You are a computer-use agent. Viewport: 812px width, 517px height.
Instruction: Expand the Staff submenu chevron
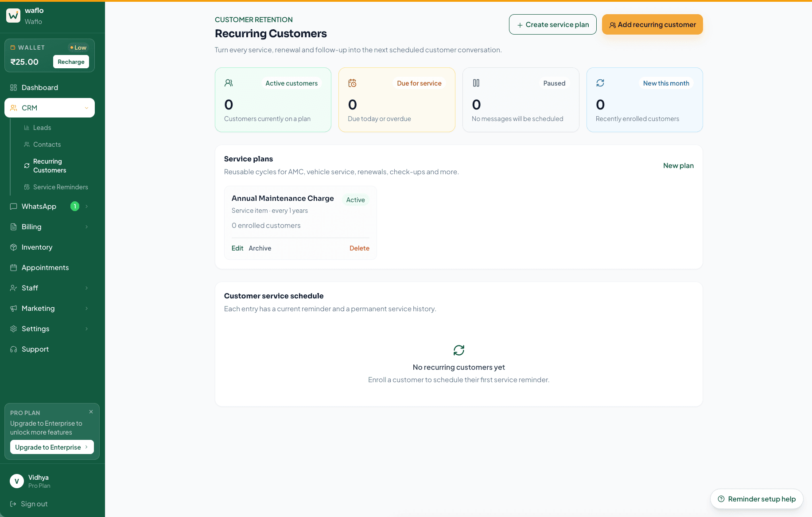86,288
